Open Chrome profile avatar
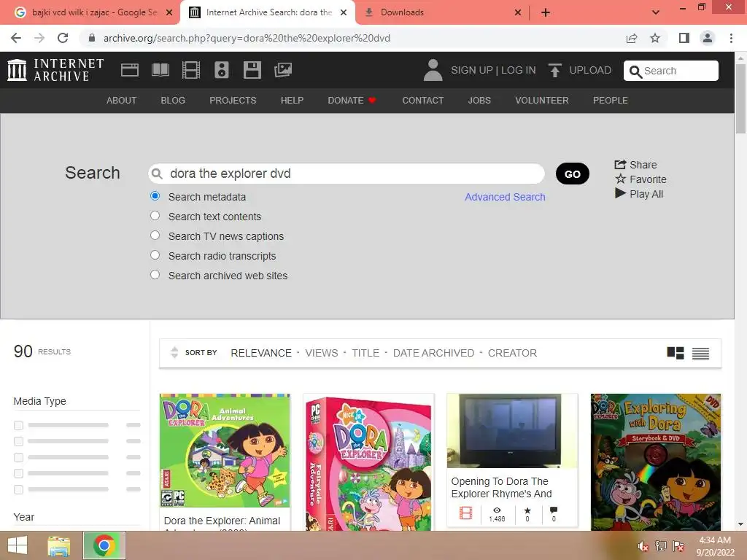The width and height of the screenshot is (747, 560). (708, 38)
